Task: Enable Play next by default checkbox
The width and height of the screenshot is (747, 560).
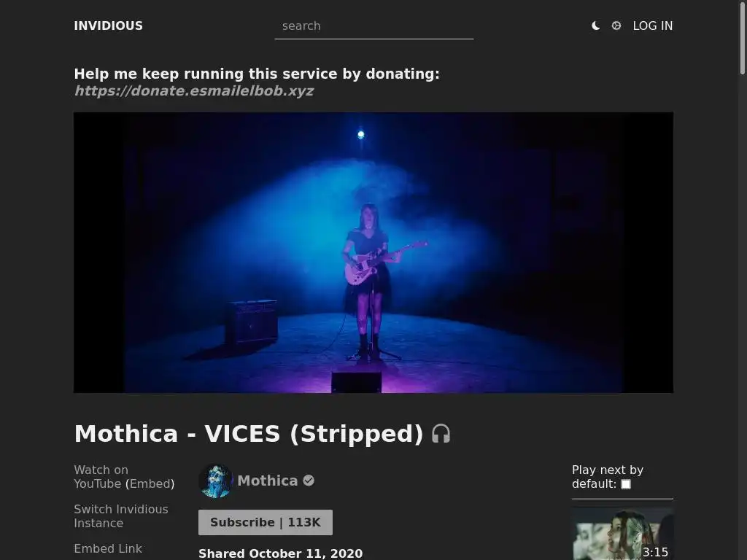Action: [x=626, y=484]
